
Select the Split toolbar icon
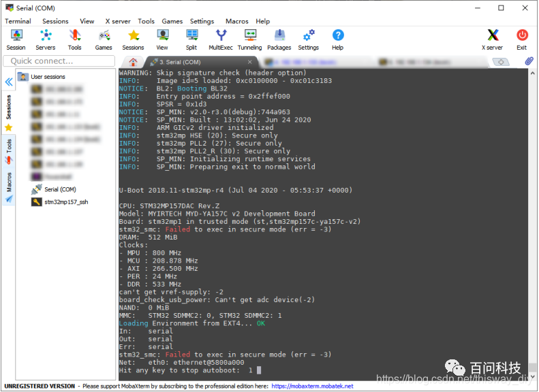pos(191,39)
